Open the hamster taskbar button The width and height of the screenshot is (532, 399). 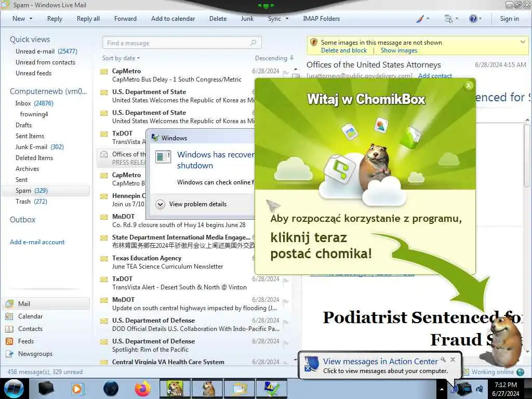207,389
